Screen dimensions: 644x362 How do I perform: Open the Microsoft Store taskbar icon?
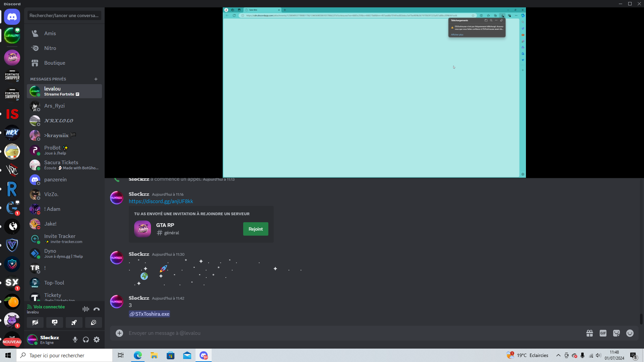(x=170, y=355)
